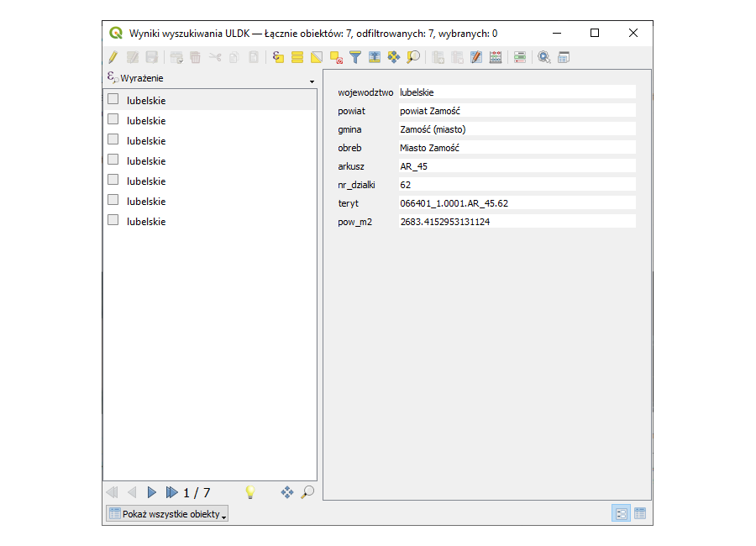Click the nr_dzialki field showing 62
The image size is (756, 546).
pyautogui.click(x=516, y=184)
